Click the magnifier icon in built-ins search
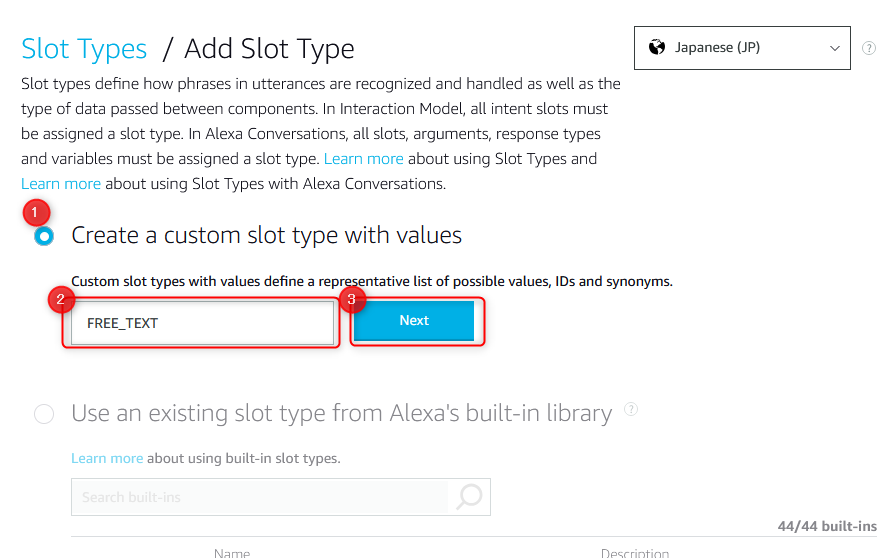Viewport: 892px width, 558px height. coord(469,496)
